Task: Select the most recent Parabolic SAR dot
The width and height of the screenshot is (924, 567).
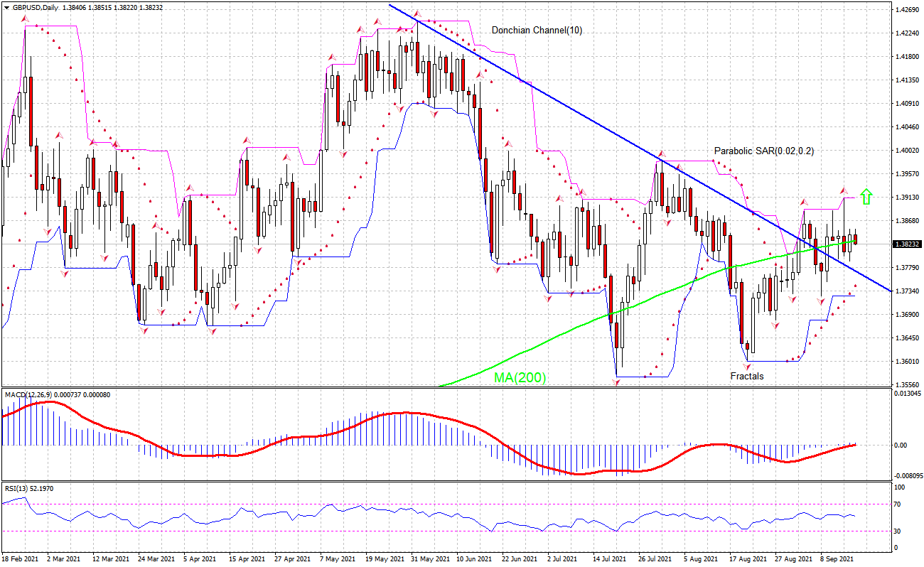Action: coord(856,286)
